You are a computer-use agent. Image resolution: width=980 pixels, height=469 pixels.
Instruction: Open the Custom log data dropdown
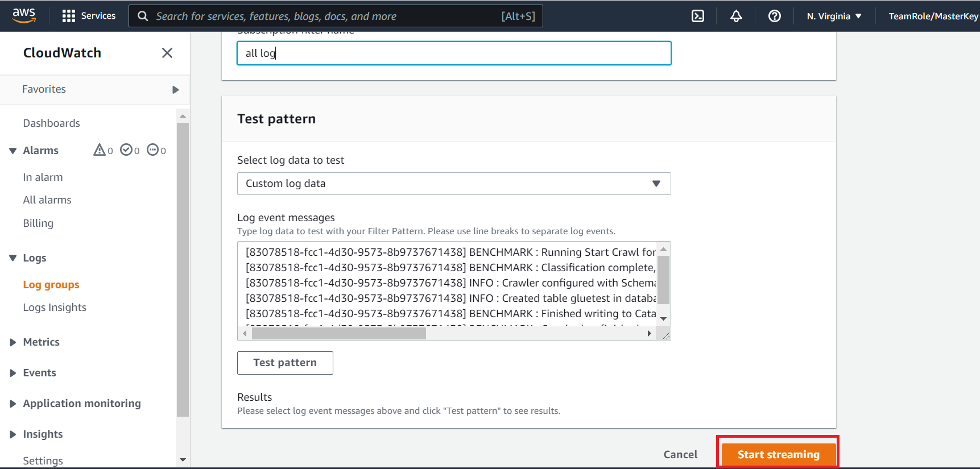pyautogui.click(x=454, y=184)
